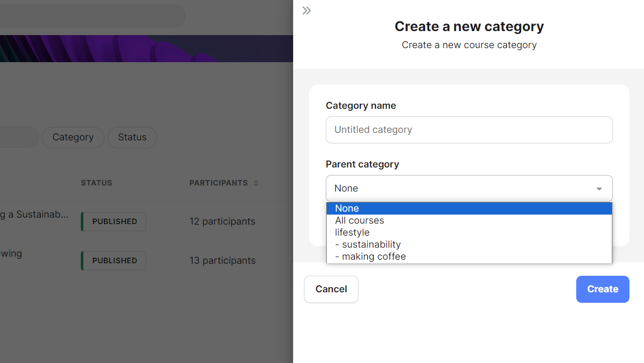Image resolution: width=644 pixels, height=363 pixels.
Task: Open the Category filter pill
Action: [73, 137]
